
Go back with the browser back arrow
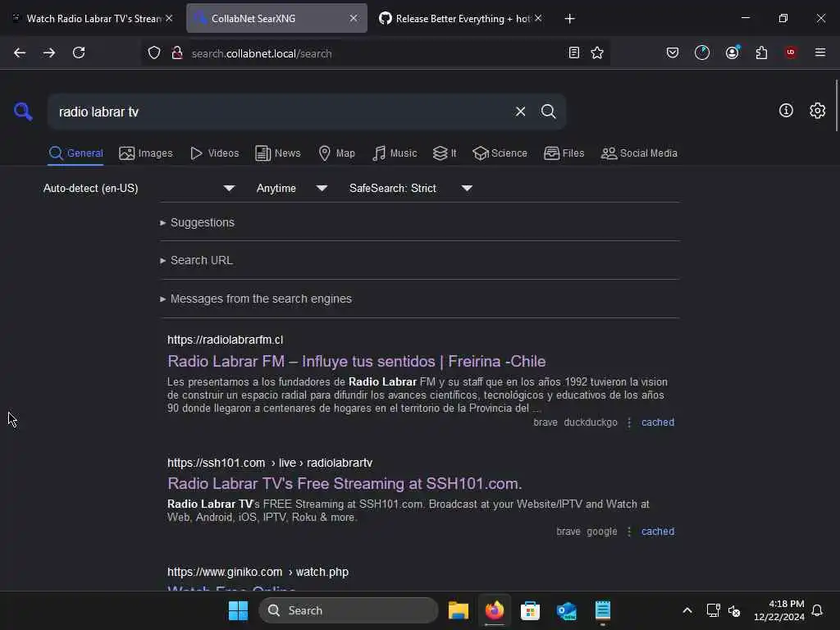point(20,52)
